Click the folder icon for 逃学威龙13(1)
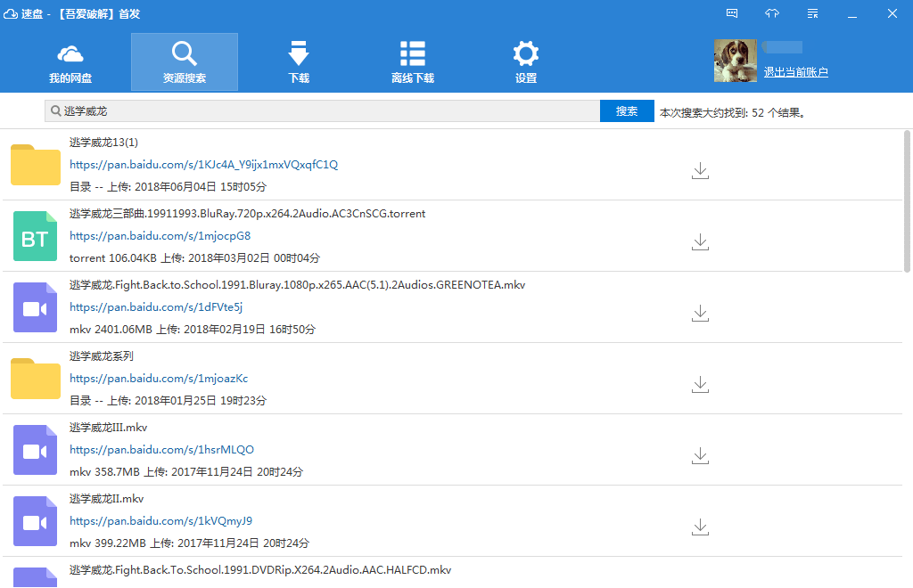 pyautogui.click(x=36, y=165)
